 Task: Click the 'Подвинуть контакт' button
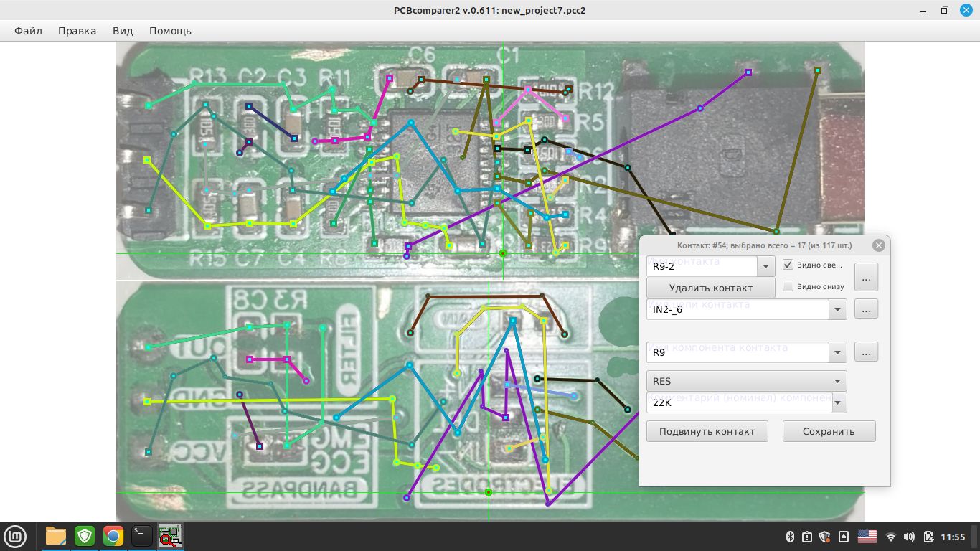point(707,431)
